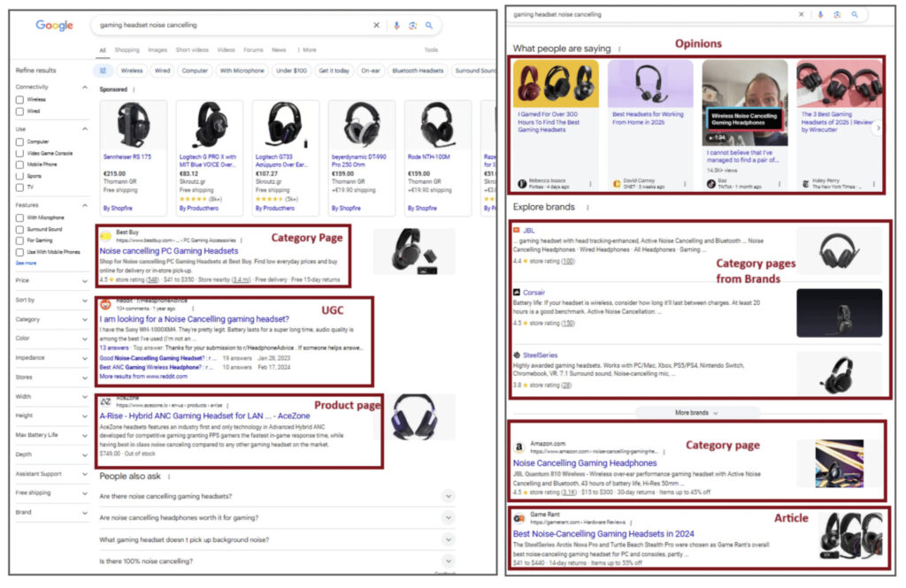Open Google Lens in the left search bar

(412, 26)
